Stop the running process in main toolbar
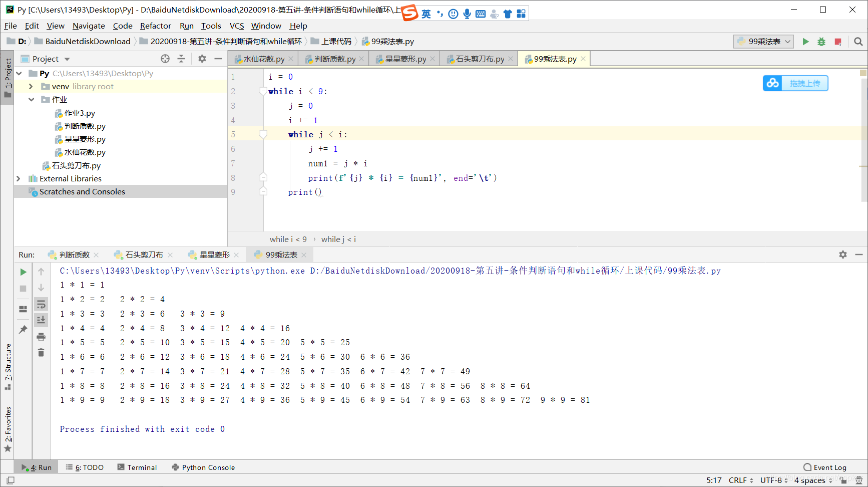This screenshot has height=487, width=868. click(838, 42)
